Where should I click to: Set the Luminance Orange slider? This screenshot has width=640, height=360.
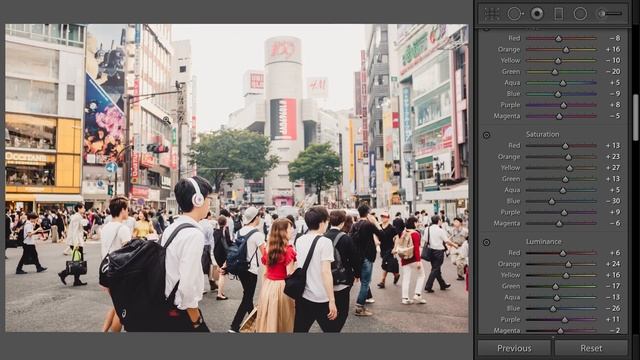tap(561, 264)
